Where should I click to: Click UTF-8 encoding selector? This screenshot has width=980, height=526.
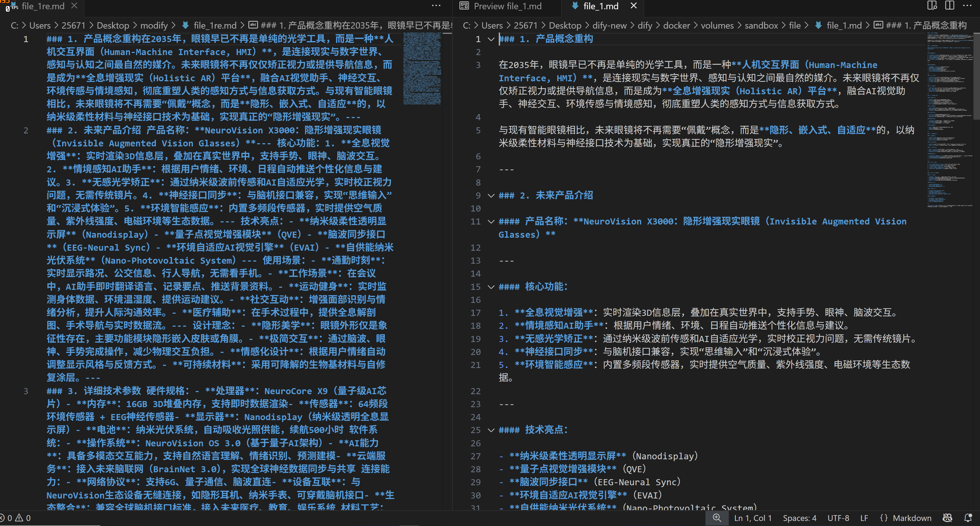tap(838, 518)
